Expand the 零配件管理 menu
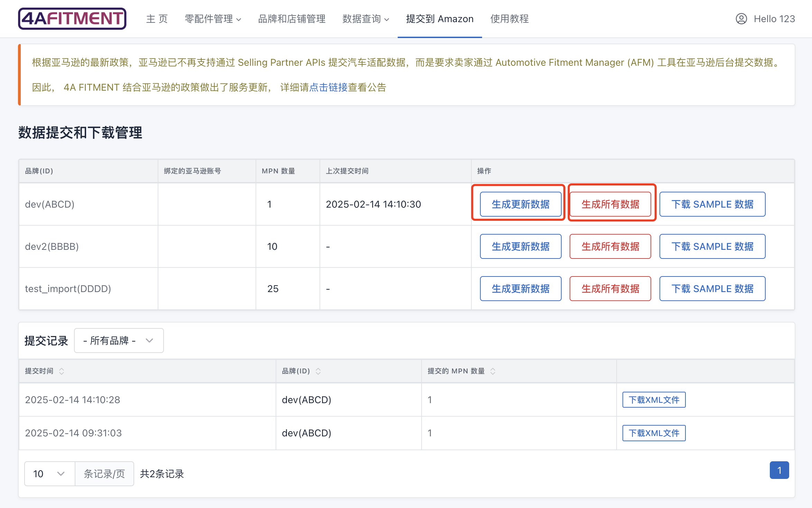The height and width of the screenshot is (508, 812). click(x=213, y=19)
